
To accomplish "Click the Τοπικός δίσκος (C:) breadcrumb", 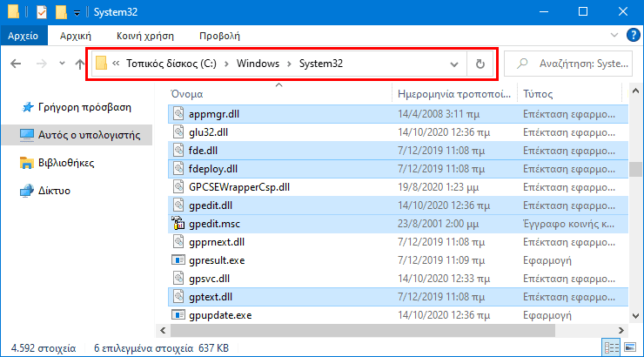I will 171,64.
